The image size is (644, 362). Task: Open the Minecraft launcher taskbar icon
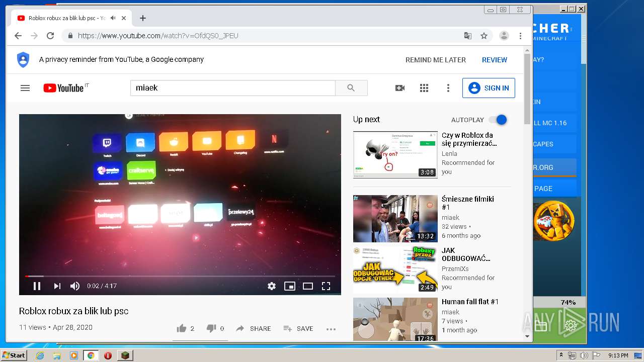pos(125,355)
